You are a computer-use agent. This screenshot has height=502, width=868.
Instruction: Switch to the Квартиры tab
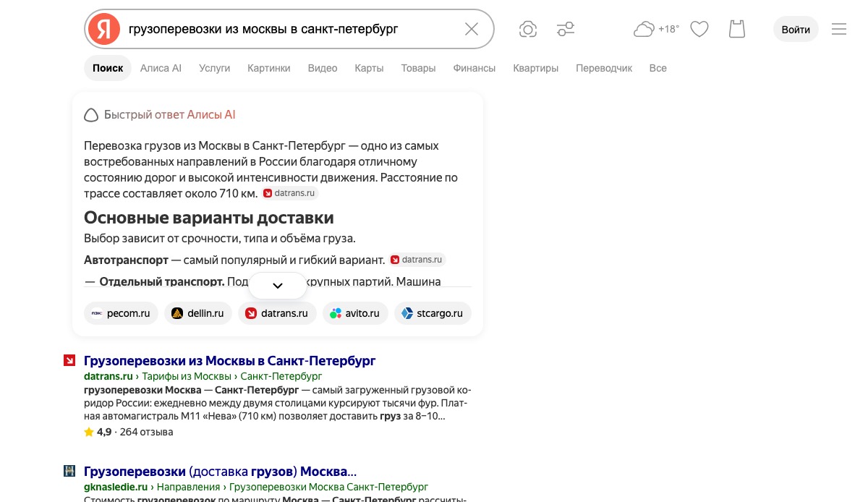tap(536, 68)
